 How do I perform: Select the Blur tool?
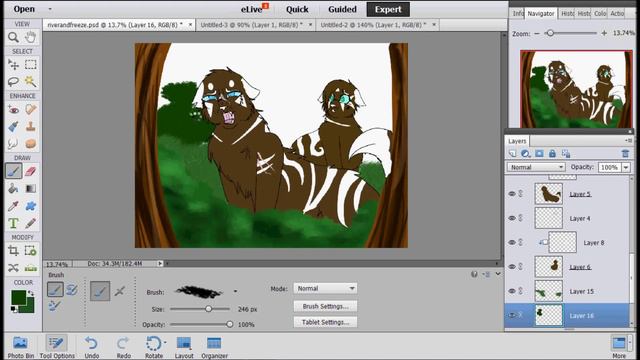pos(13,144)
